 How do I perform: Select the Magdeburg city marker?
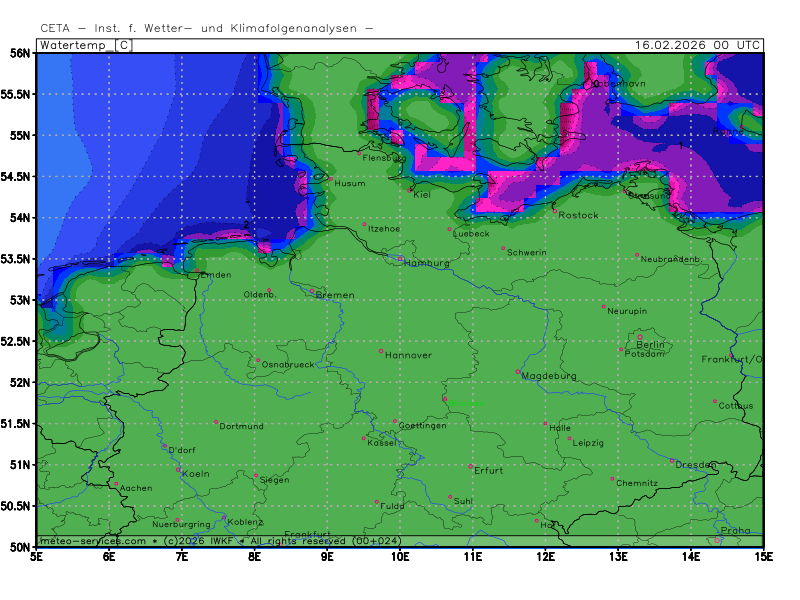[x=517, y=372]
